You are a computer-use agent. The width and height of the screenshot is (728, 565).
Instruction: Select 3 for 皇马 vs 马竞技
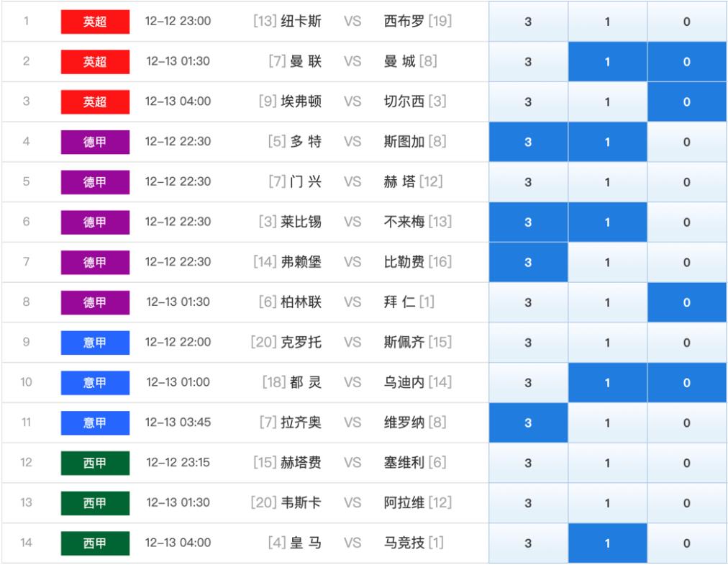click(528, 543)
